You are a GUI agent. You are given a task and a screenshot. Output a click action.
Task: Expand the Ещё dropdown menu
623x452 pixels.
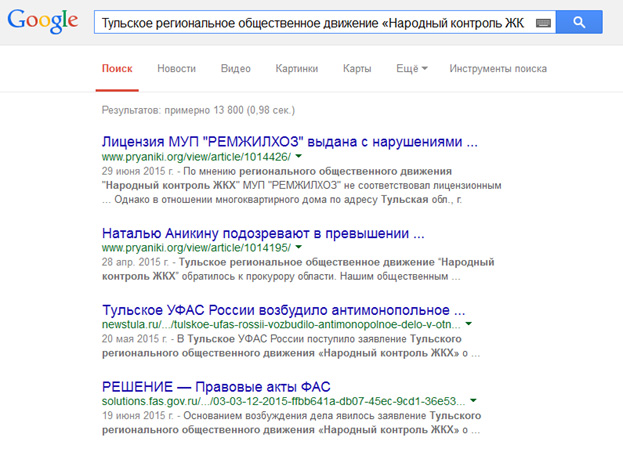[411, 69]
